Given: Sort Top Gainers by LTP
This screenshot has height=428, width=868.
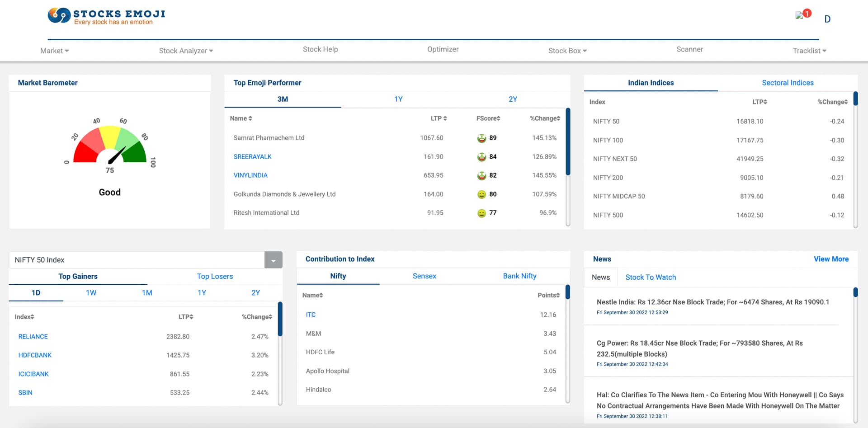Looking at the screenshot, I should click(x=186, y=317).
